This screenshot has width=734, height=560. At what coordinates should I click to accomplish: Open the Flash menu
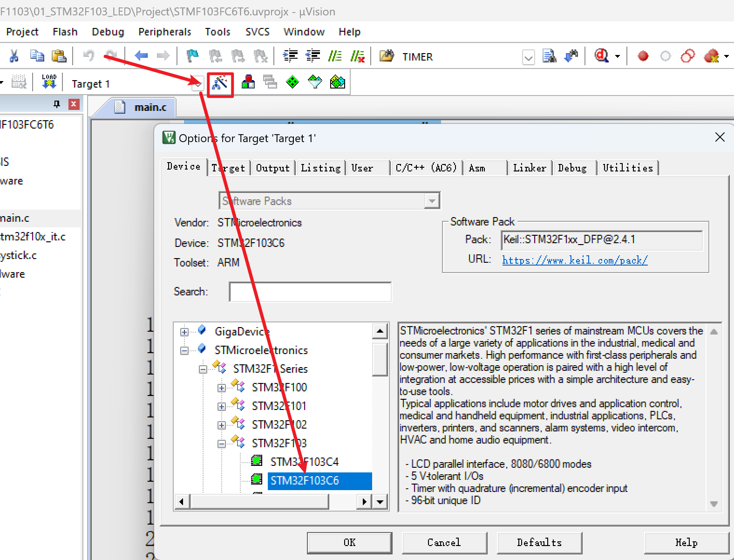pos(65,32)
